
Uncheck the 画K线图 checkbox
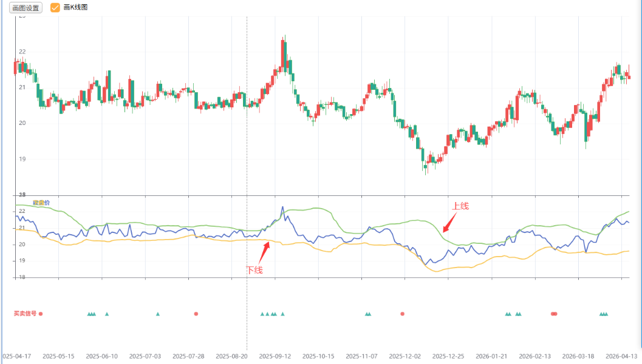coord(55,8)
